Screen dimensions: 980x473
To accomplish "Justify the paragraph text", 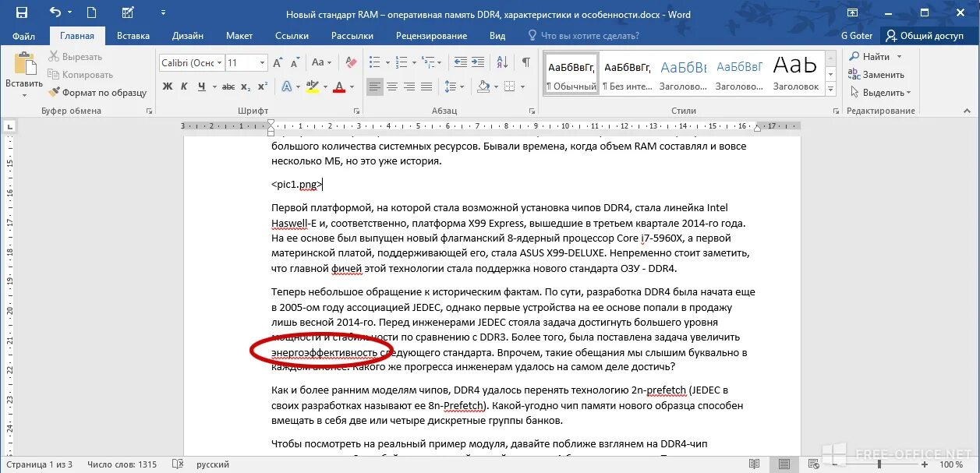I will [x=428, y=86].
